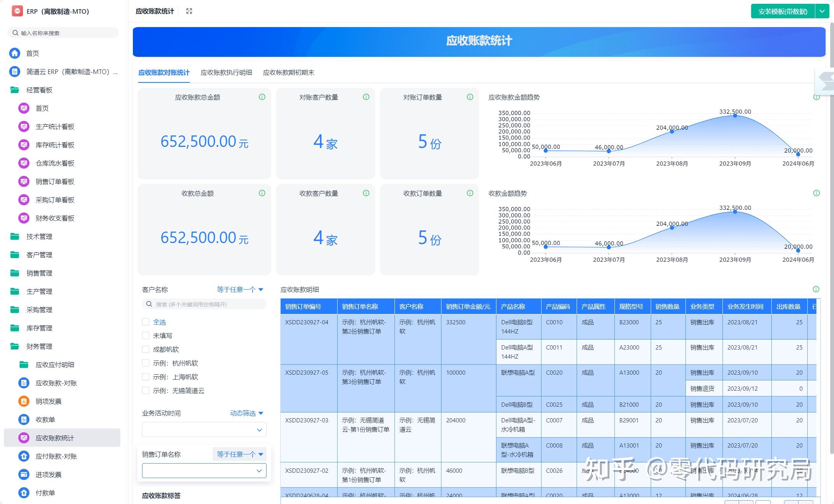Click the 安装模板(带数据) button
This screenshot has height=504, width=834.
pyautogui.click(x=782, y=11)
